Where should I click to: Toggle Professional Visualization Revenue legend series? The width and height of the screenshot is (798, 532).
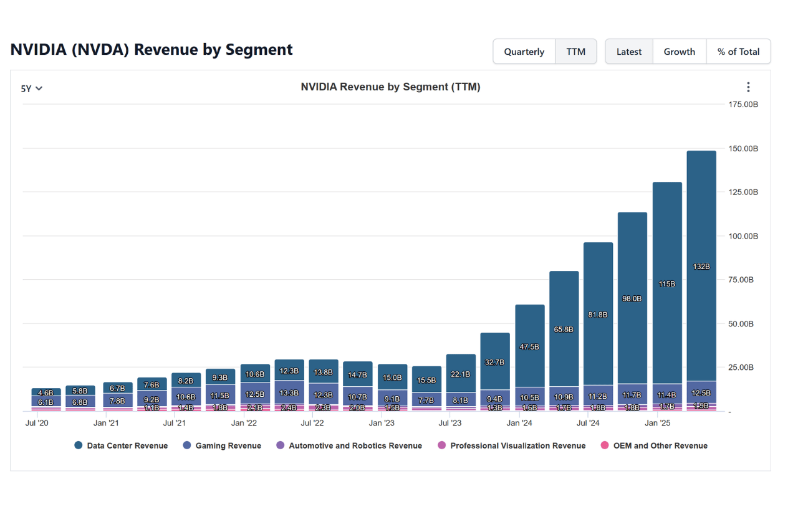511,445
